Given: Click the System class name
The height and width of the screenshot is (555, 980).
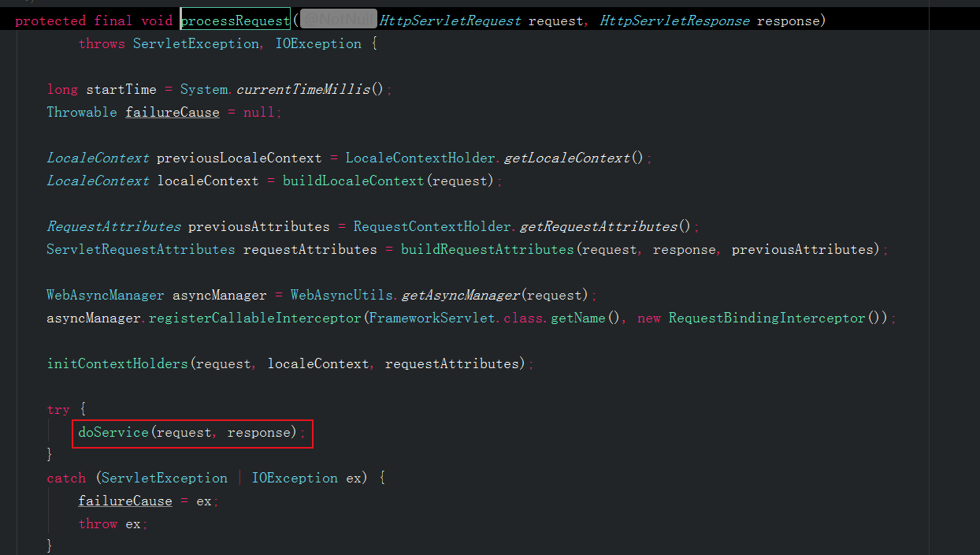Looking at the screenshot, I should (204, 89).
